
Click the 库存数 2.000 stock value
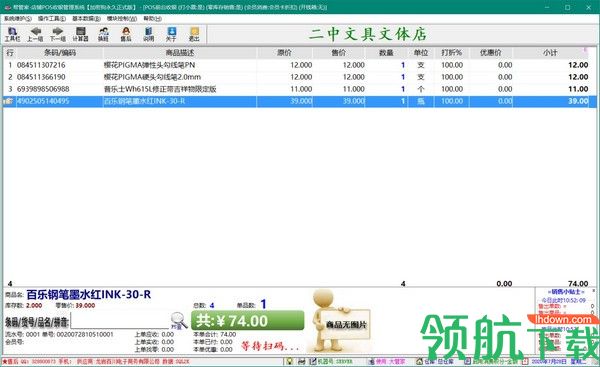pyautogui.click(x=34, y=305)
